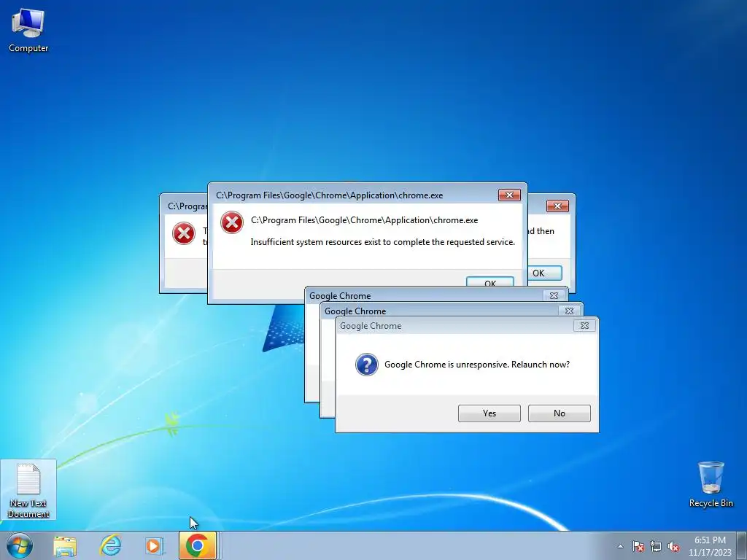Click the 'Insufficient system resources' message text
The width and height of the screenshot is (747, 560).
pos(382,242)
